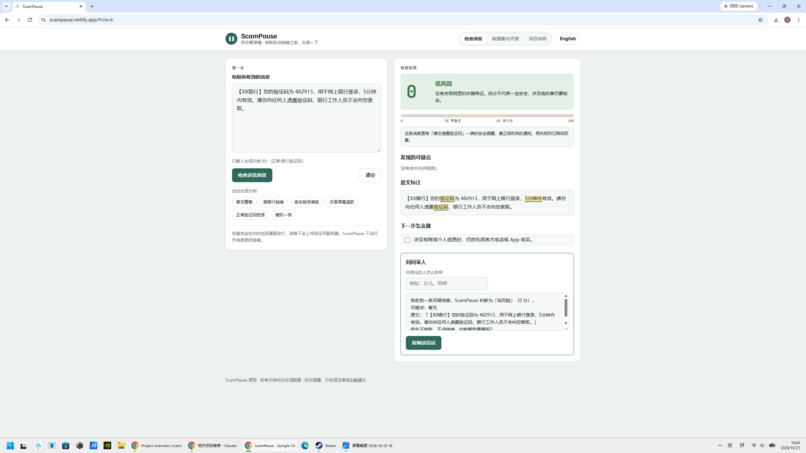
Task: Open the Chrome profile avatar
Action: 787,20
